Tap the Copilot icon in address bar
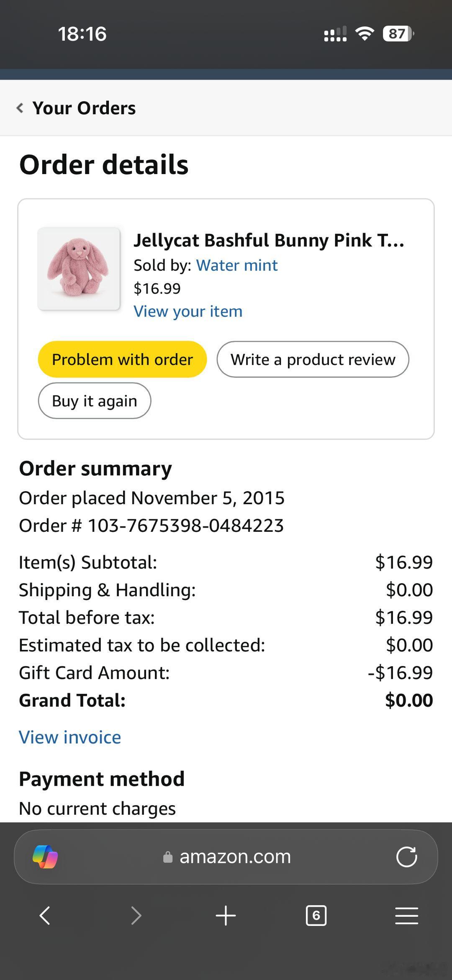This screenshot has width=452, height=980. tap(45, 857)
